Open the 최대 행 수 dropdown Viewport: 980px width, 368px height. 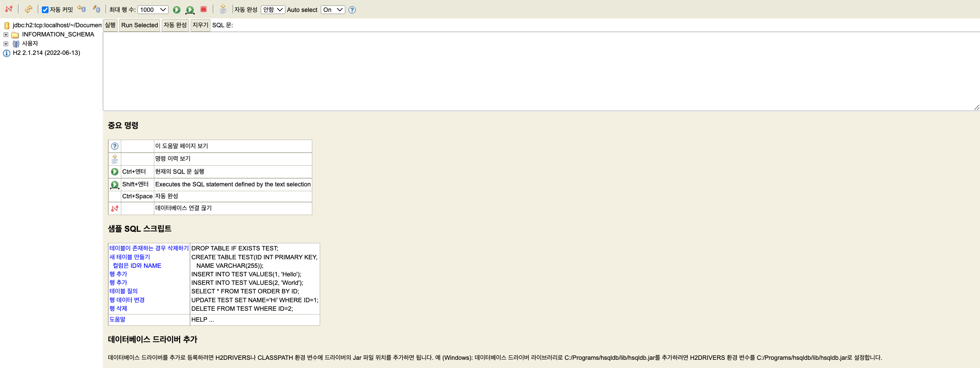coord(153,10)
